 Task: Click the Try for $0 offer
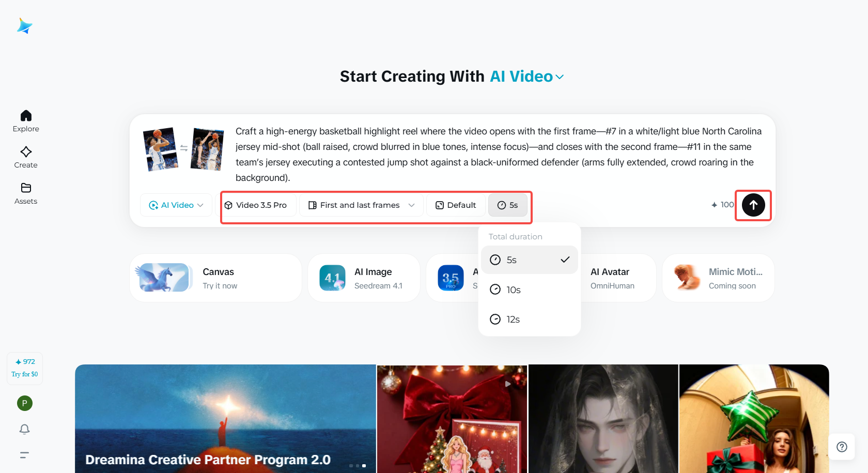click(25, 374)
